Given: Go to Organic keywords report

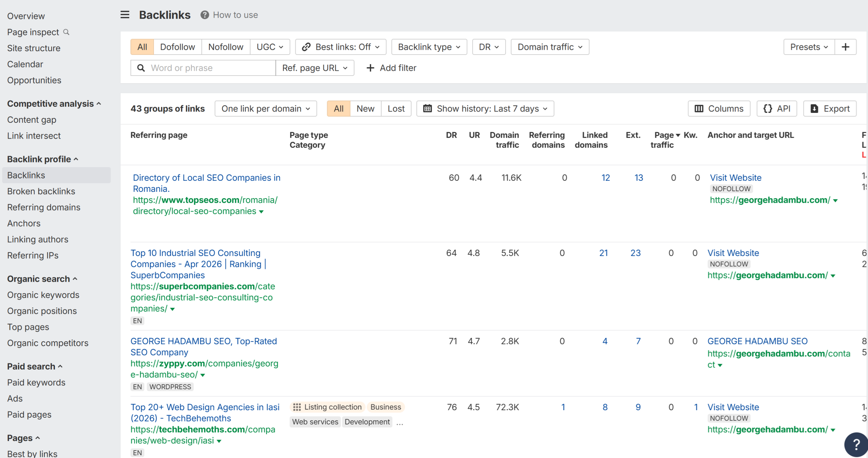Looking at the screenshot, I should pyautogui.click(x=43, y=295).
